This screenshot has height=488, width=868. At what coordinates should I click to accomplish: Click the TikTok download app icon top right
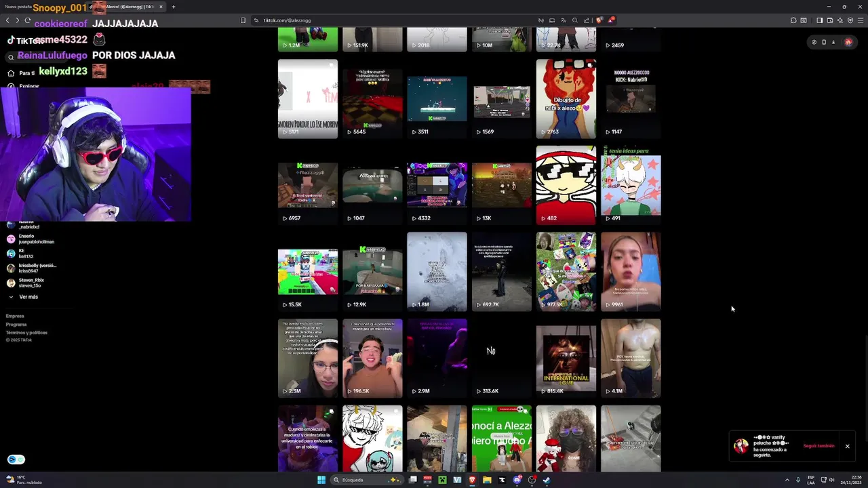(833, 42)
